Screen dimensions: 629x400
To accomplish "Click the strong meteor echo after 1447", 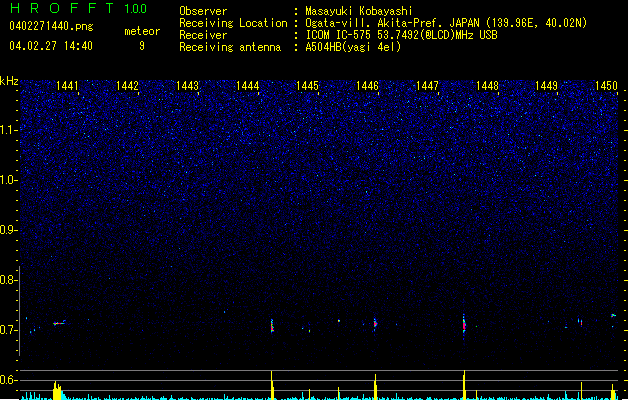I will pyautogui.click(x=464, y=324).
